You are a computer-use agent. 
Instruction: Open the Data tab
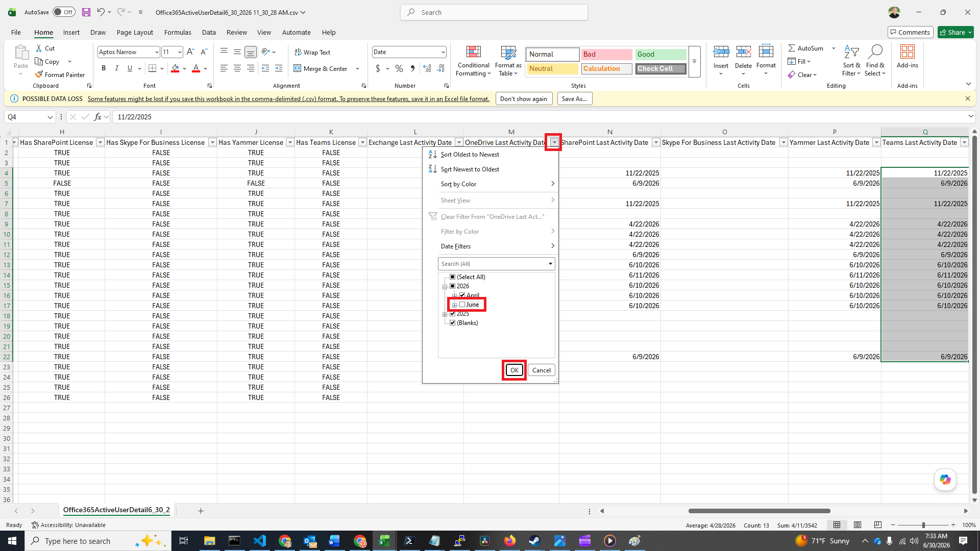209,32
